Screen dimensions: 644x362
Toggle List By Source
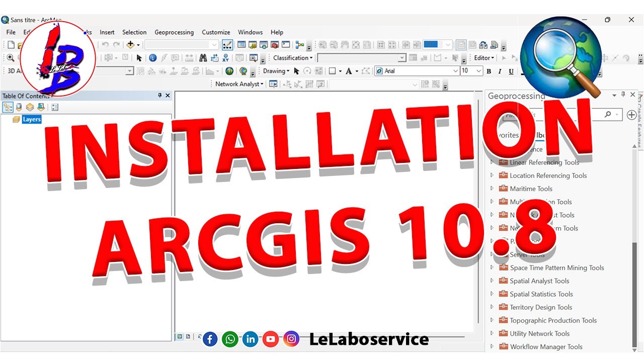point(19,107)
